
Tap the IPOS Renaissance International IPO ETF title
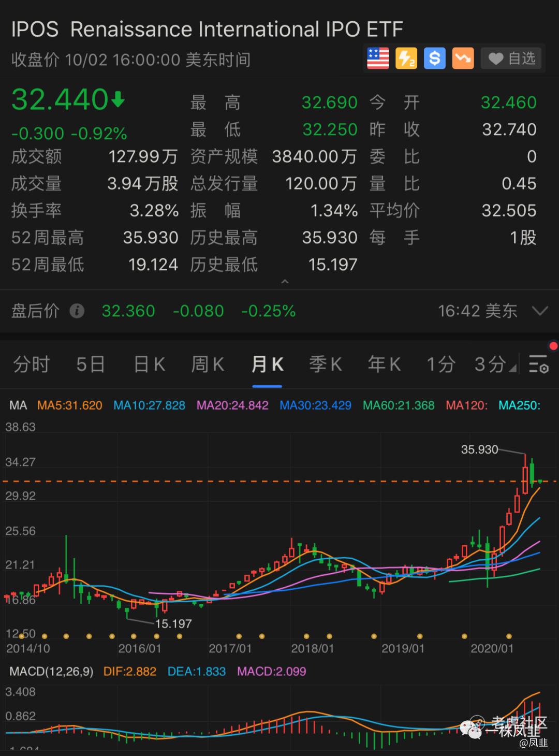click(207, 30)
